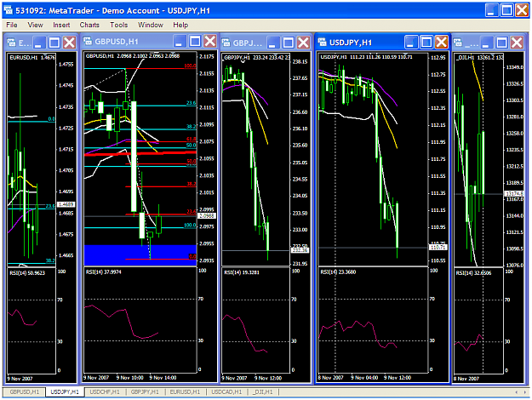532x400 pixels.
Task: Click the RSI(14) 19.3281 label in GBPJPY chart
Action: [242, 272]
